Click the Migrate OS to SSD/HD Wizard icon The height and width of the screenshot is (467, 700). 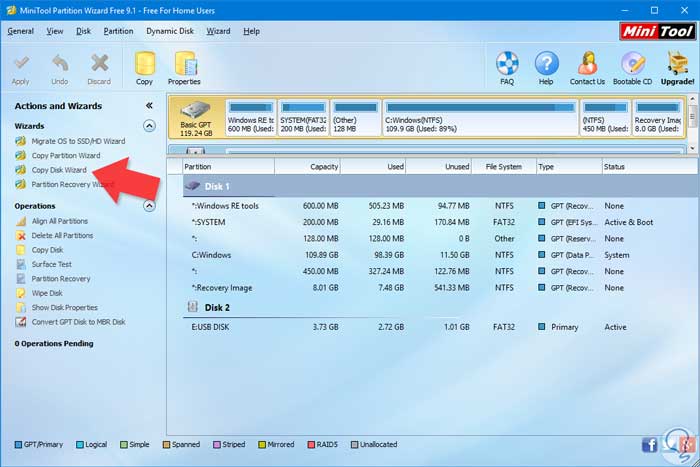tap(21, 141)
